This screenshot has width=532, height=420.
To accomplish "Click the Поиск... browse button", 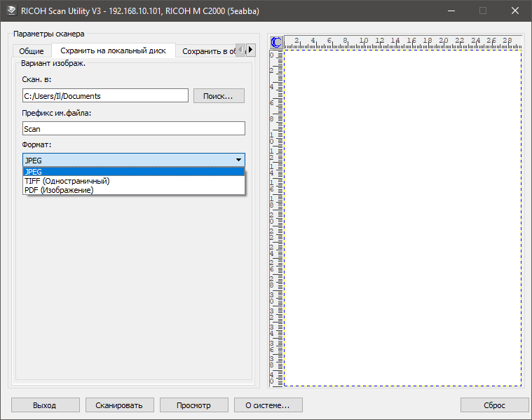I will click(x=219, y=96).
